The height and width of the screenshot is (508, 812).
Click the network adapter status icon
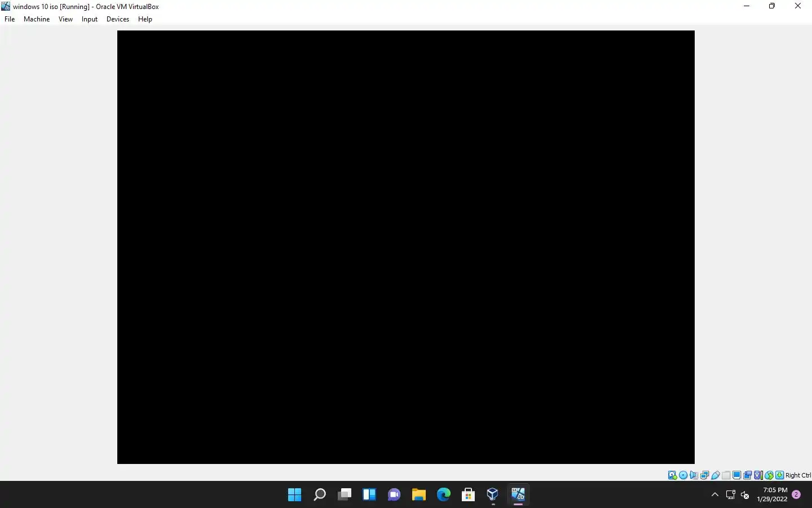704,475
